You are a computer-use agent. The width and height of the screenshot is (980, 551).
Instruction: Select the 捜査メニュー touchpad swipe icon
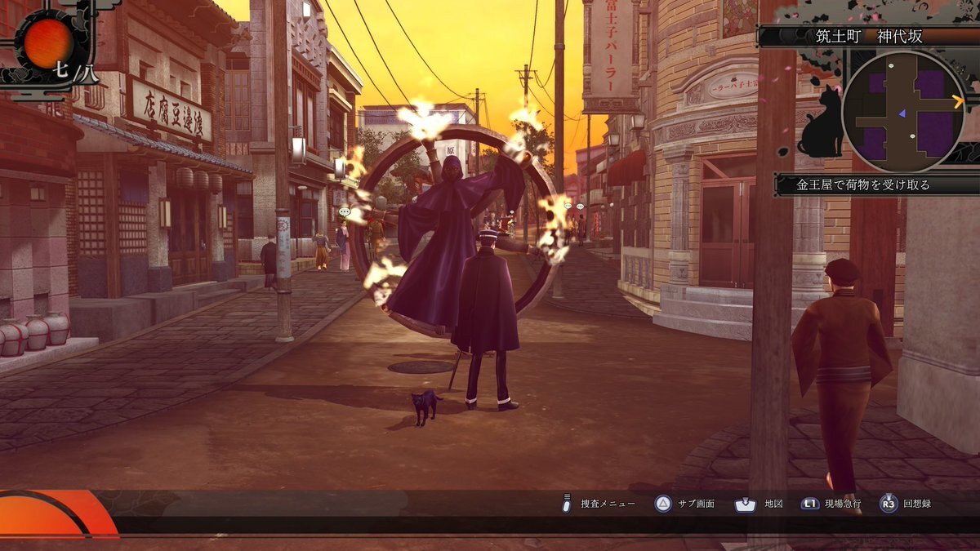coord(566,504)
